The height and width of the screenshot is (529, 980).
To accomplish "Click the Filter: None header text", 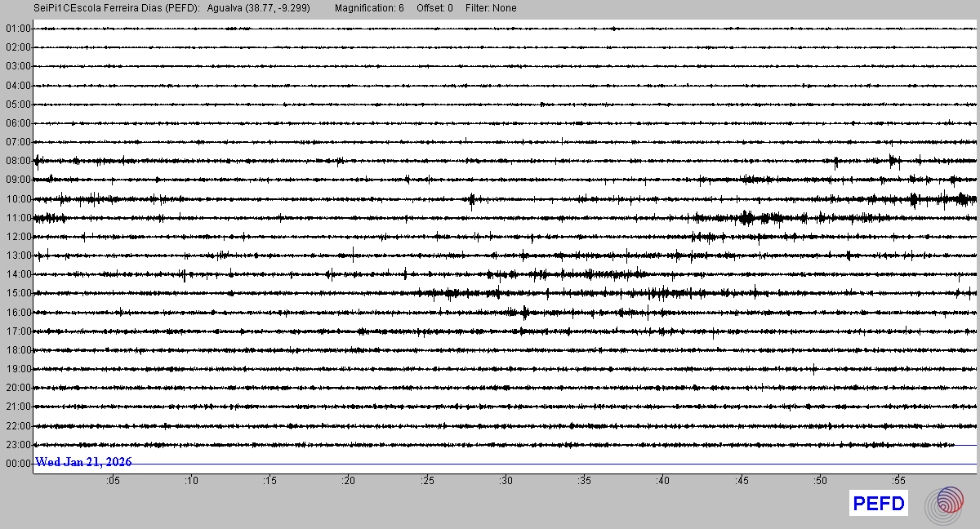I will (x=491, y=8).
